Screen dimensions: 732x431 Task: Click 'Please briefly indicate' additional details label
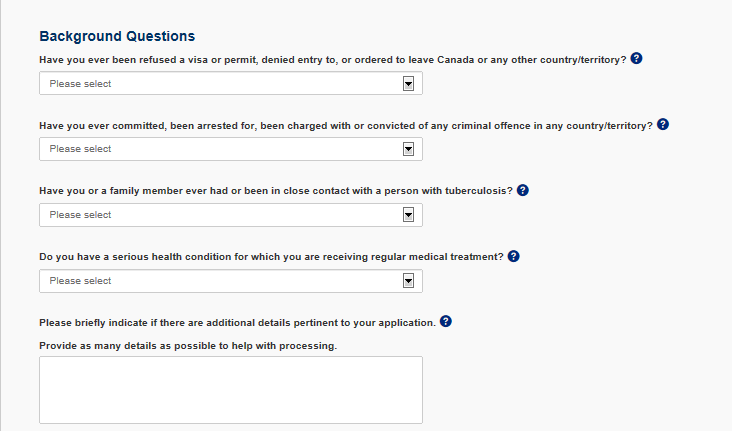[237, 323]
